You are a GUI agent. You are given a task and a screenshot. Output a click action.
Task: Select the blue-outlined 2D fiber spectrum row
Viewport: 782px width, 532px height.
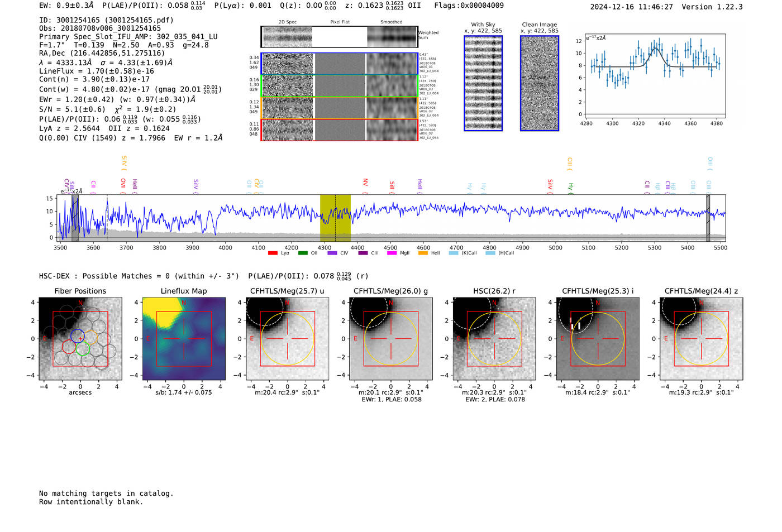[x=340, y=64]
